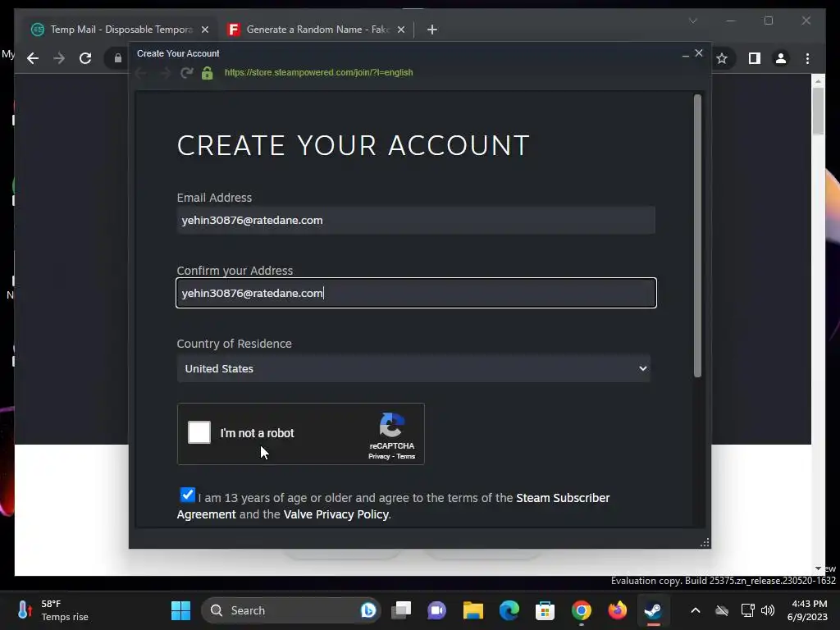Open the volume tray icon
Image resolution: width=840 pixels, height=630 pixels.
768,610
